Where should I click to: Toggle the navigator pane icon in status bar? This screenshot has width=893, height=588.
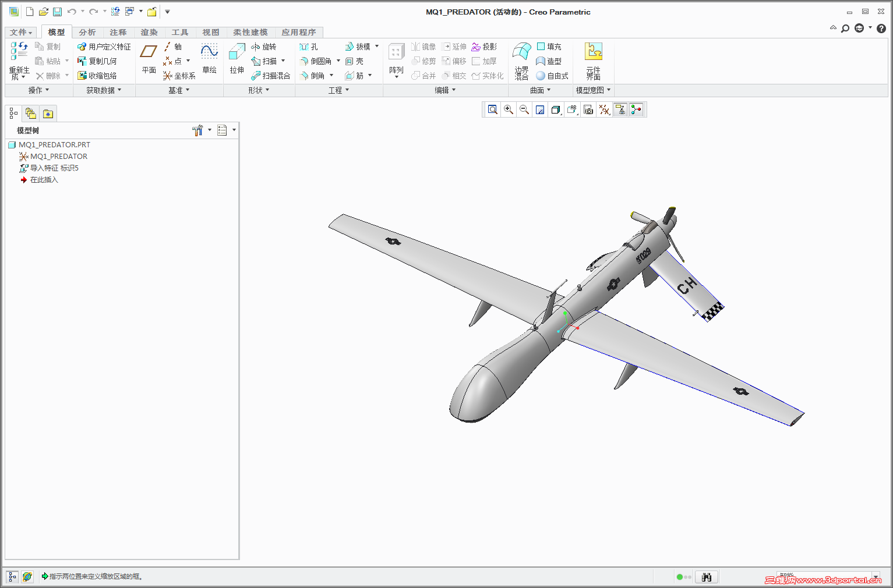point(12,576)
